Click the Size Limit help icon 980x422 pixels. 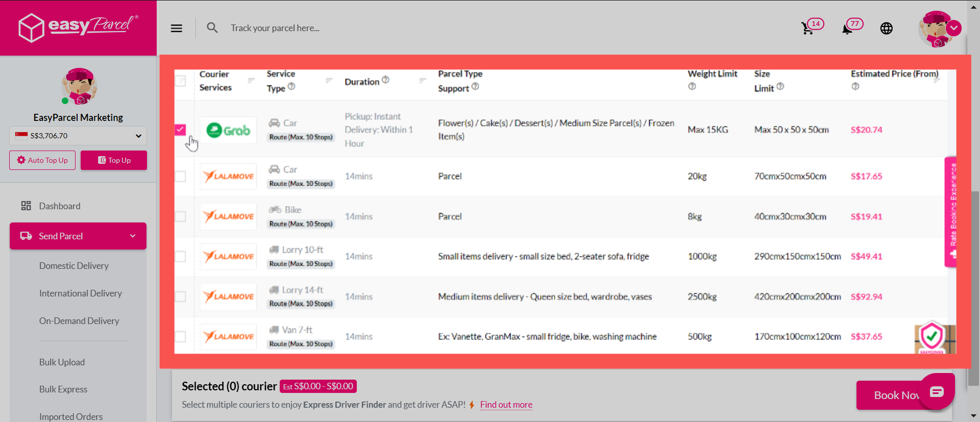[780, 86]
